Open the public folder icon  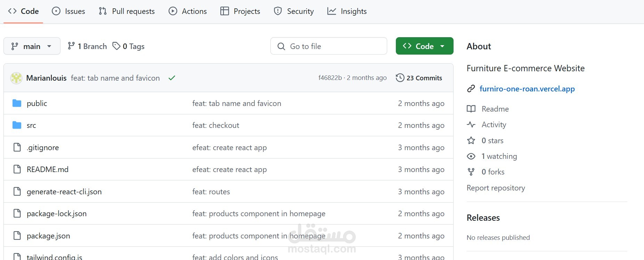[17, 103]
